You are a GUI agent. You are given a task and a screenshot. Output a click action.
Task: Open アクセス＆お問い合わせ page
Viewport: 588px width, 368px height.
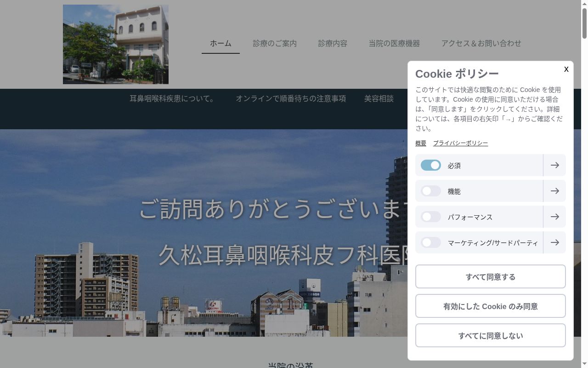[481, 43]
